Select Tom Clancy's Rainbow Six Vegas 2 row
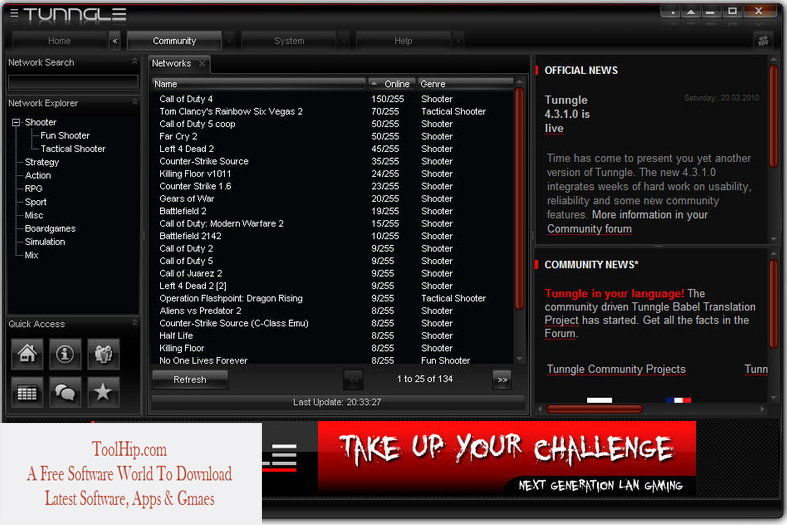This screenshot has width=787, height=525. click(333, 111)
